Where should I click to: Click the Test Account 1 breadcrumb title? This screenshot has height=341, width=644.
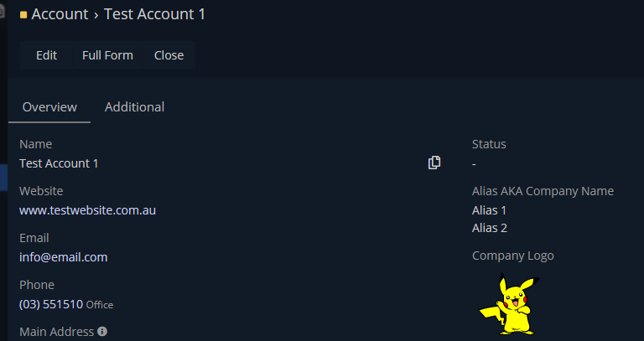(x=154, y=14)
